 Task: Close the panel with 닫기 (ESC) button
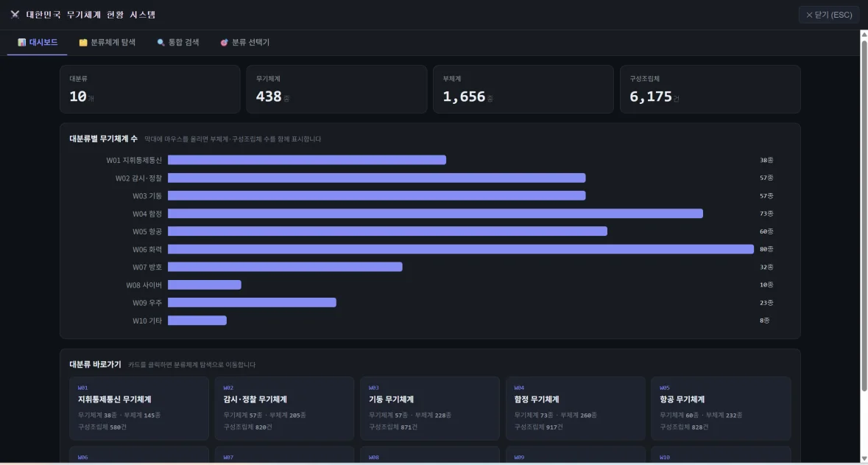tap(829, 15)
